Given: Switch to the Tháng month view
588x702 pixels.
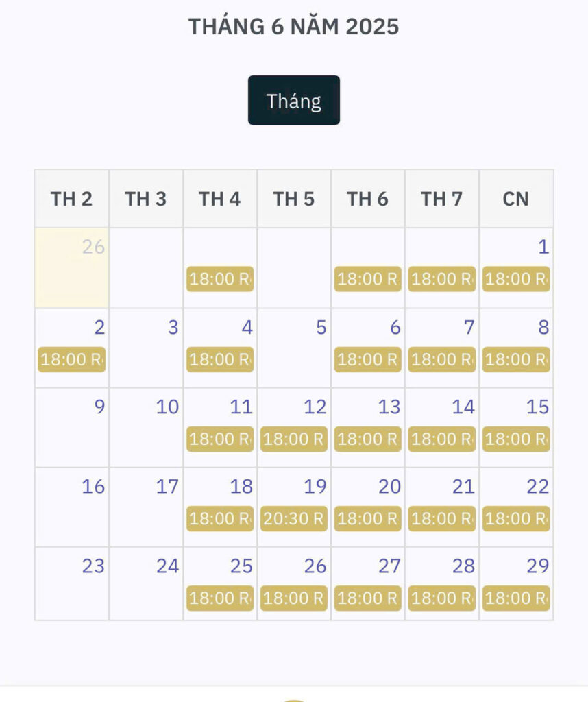Looking at the screenshot, I should 293,100.
